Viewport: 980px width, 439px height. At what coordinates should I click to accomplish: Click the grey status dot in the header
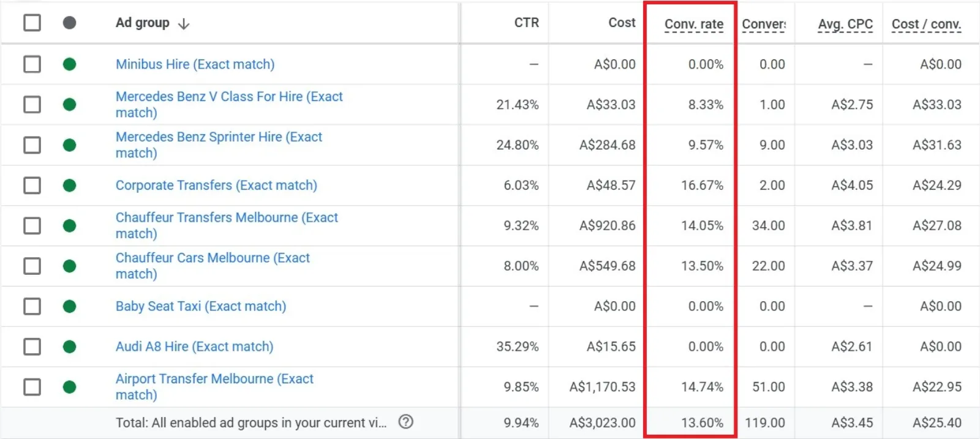click(69, 23)
